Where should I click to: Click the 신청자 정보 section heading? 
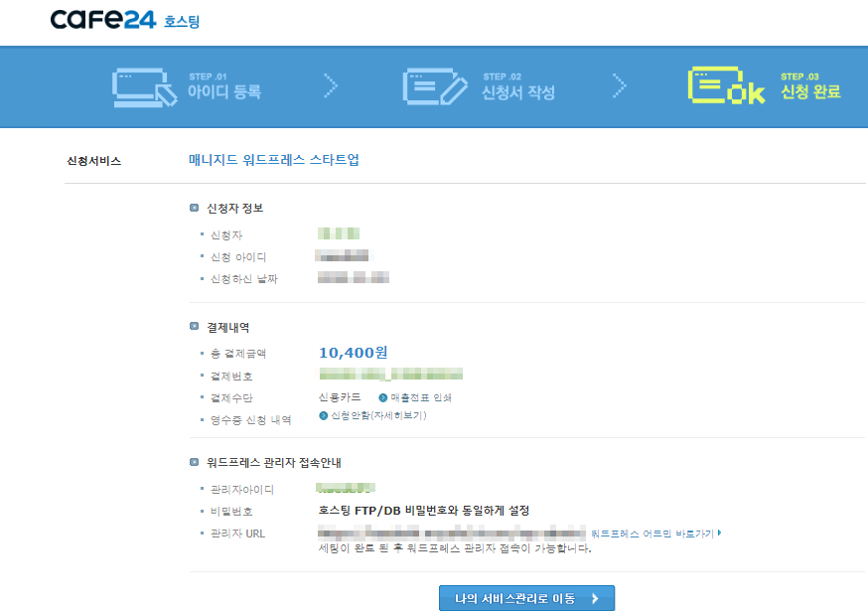pyautogui.click(x=234, y=209)
